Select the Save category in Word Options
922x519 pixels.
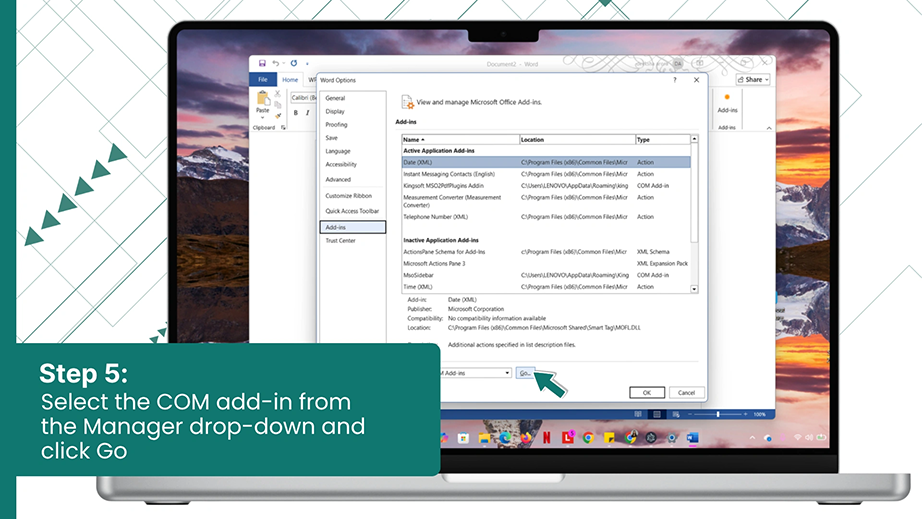[x=332, y=138]
